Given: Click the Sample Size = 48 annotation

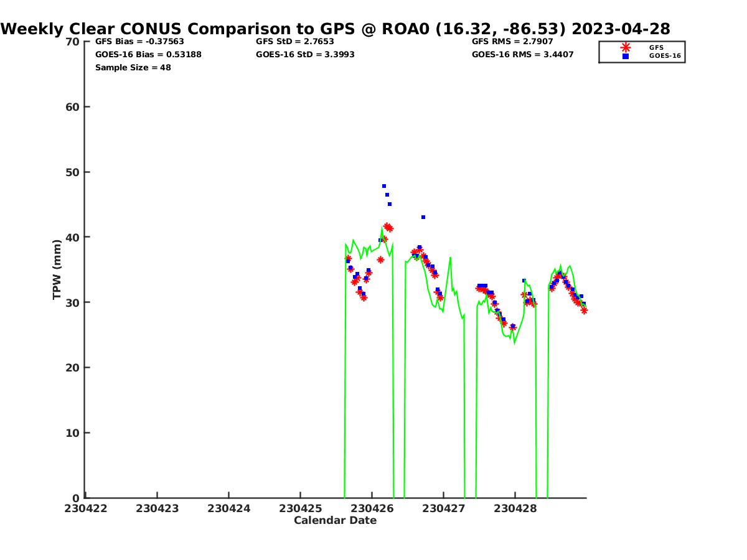Looking at the screenshot, I should (x=133, y=68).
